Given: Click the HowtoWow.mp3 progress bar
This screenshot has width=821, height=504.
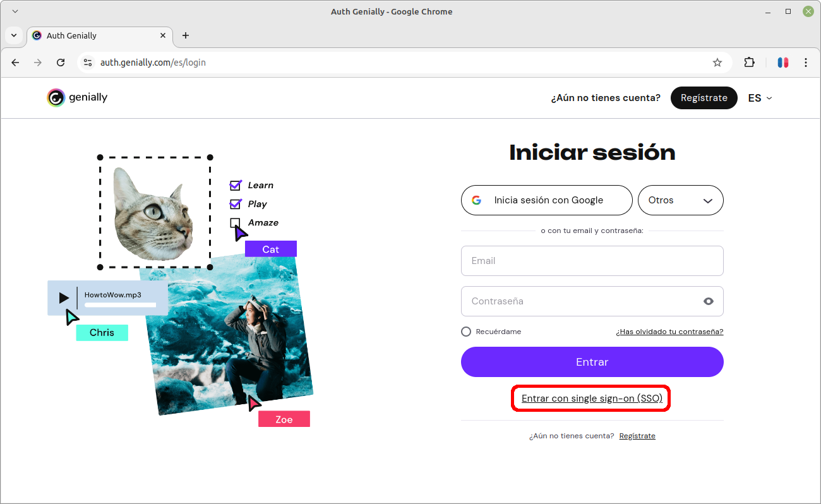Looking at the screenshot, I should coord(120,306).
